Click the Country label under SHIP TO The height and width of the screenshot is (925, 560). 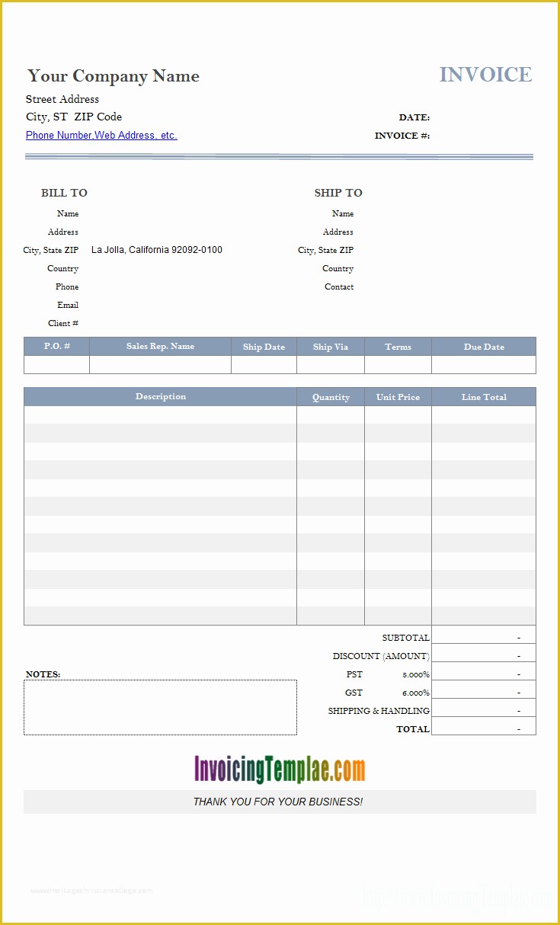[338, 269]
